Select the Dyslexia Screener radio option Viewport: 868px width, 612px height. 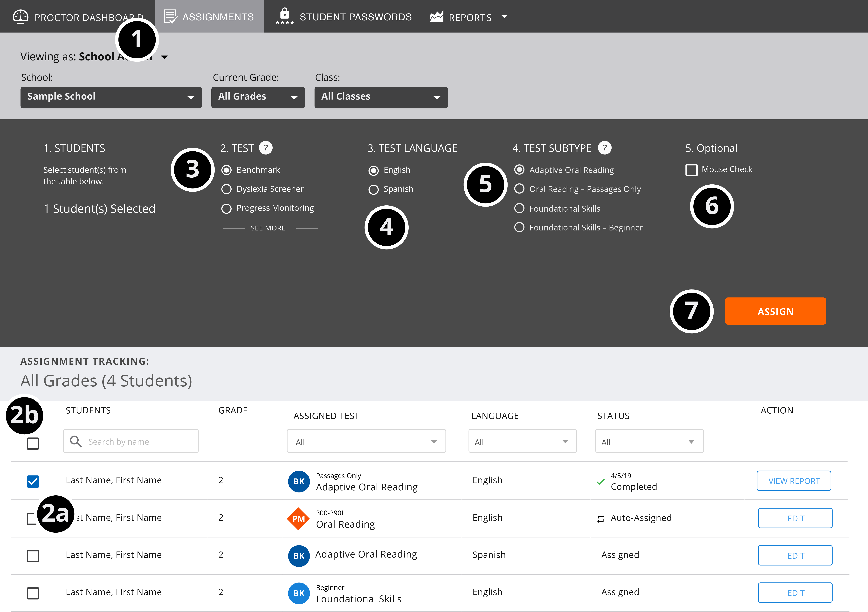click(x=227, y=189)
